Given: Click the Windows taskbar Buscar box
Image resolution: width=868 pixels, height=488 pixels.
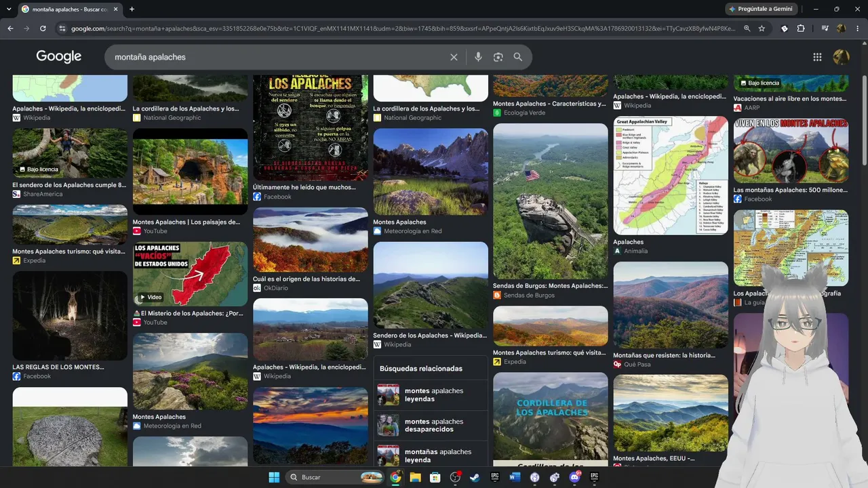Looking at the screenshot, I should click(x=336, y=477).
